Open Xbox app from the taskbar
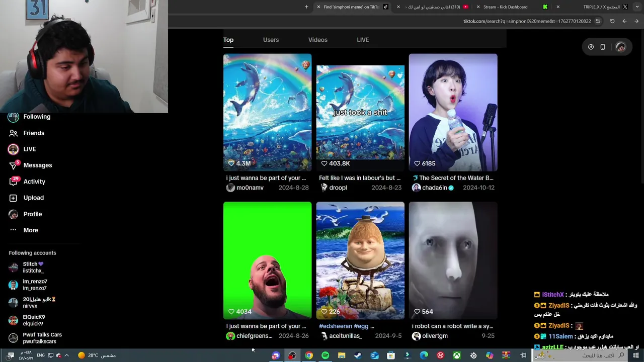Screen dimensions: 644x362 [x=457, y=355]
